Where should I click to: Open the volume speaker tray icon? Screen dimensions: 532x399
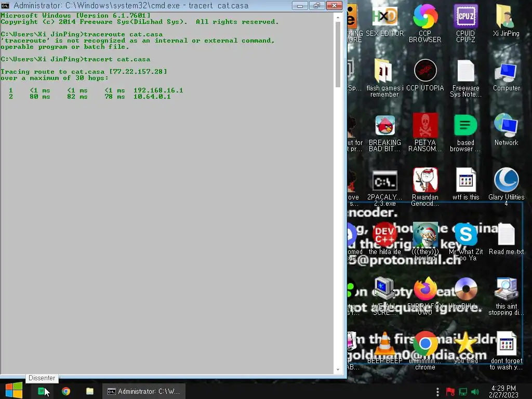[475, 392]
